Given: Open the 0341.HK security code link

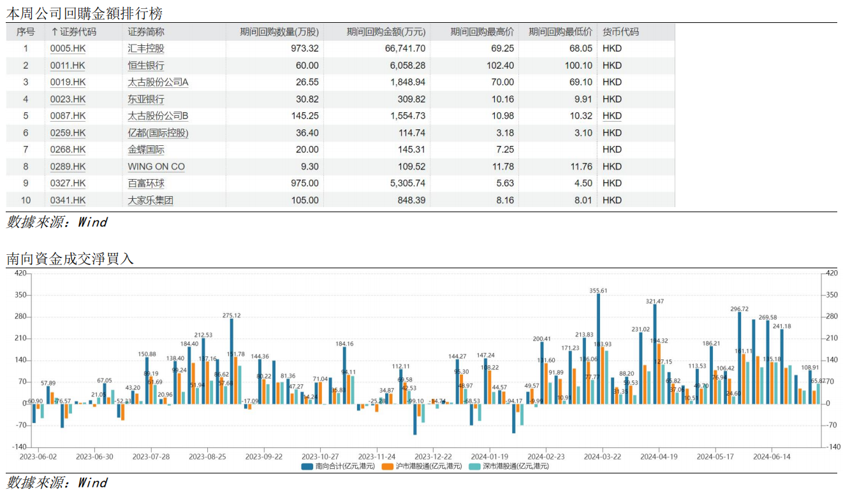Looking at the screenshot, I should tap(68, 201).
